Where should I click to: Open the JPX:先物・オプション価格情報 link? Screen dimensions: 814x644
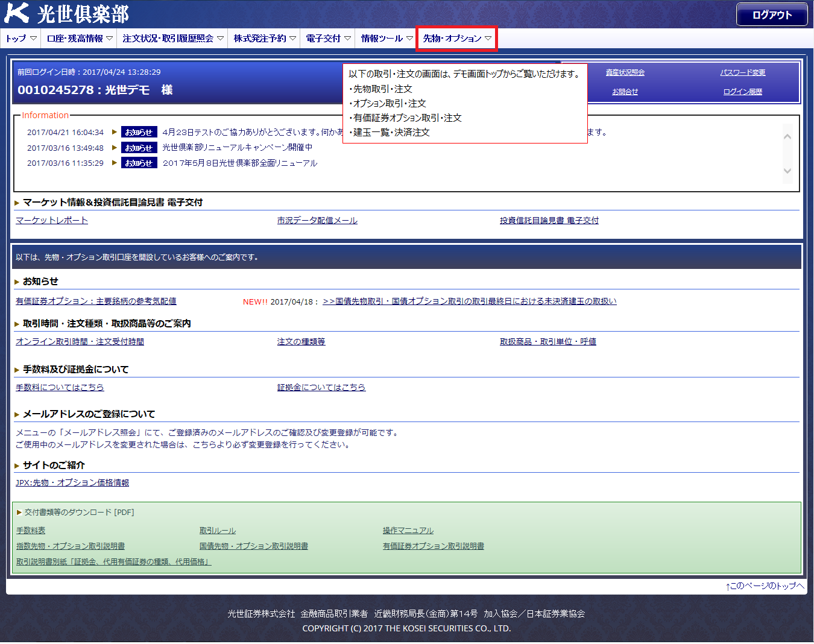coord(72,483)
